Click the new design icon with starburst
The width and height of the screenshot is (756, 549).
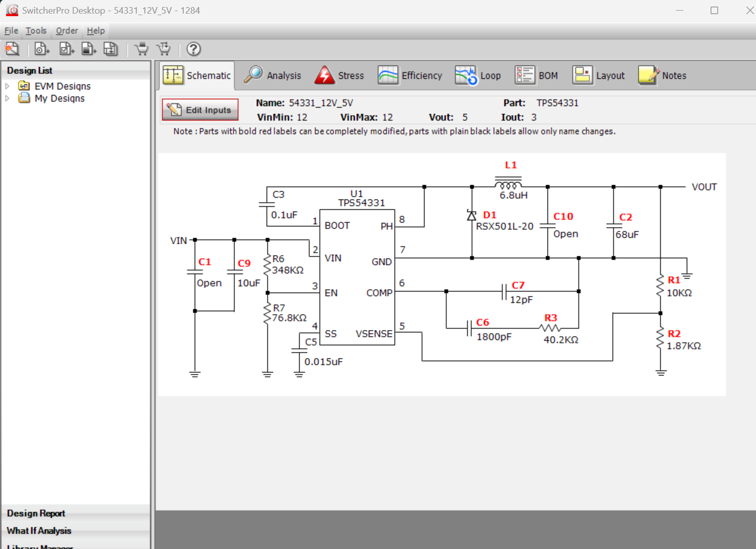pyautogui.click(x=12, y=49)
